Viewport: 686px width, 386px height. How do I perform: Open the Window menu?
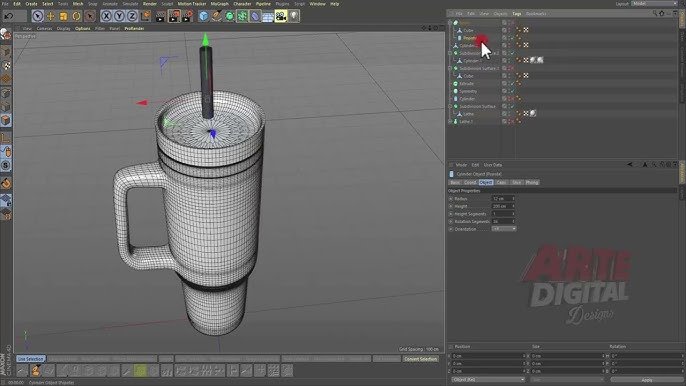pyautogui.click(x=318, y=4)
